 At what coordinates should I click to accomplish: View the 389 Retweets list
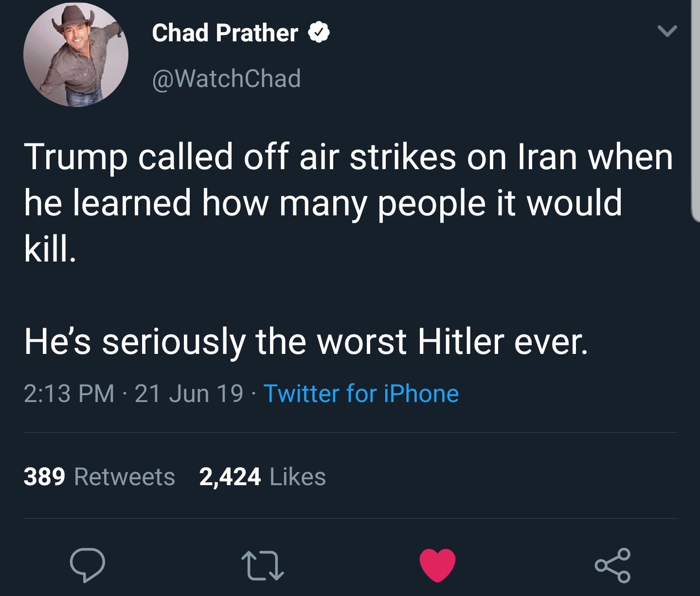tap(99, 476)
